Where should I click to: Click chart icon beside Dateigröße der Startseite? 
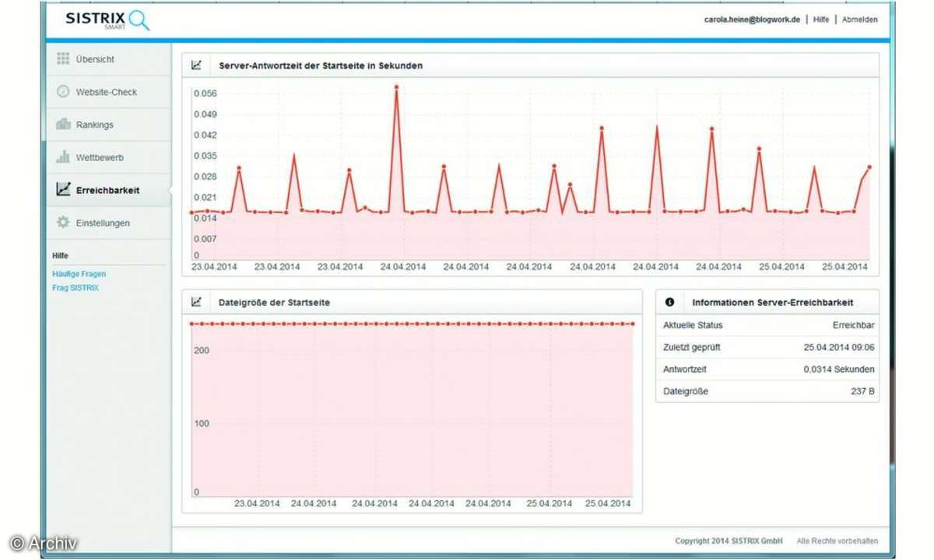point(196,302)
